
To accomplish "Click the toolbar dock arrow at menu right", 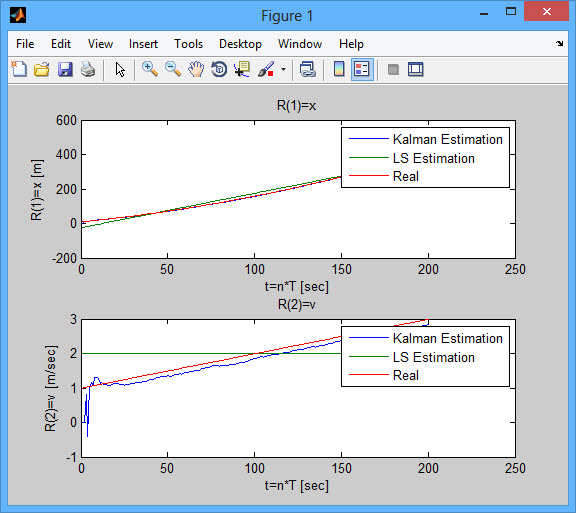I will 559,44.
